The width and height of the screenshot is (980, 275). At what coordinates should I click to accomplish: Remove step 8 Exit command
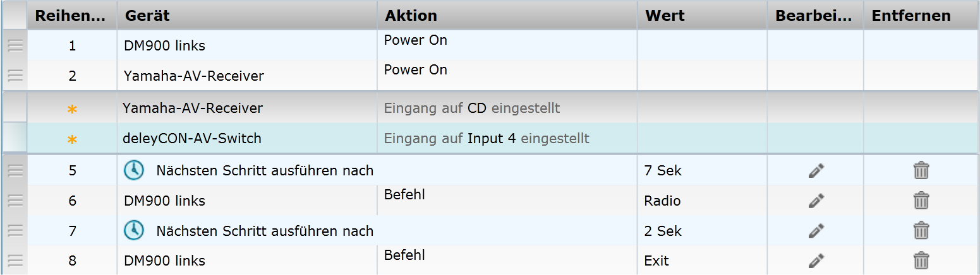(921, 260)
